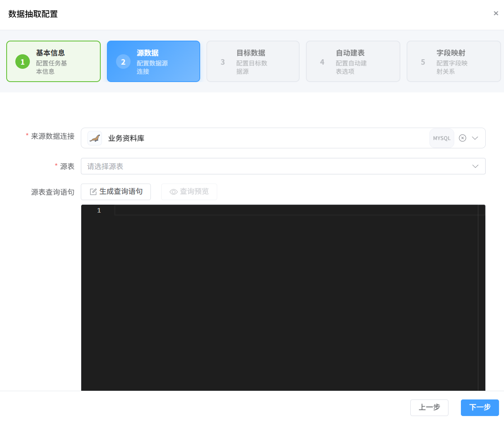Click the eye icon in 查询预览
504x421 pixels.
point(174,192)
